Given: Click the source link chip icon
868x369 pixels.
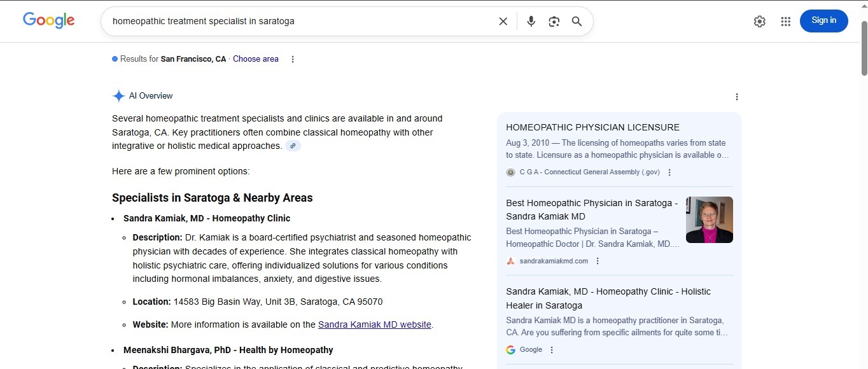Looking at the screenshot, I should pyautogui.click(x=293, y=146).
